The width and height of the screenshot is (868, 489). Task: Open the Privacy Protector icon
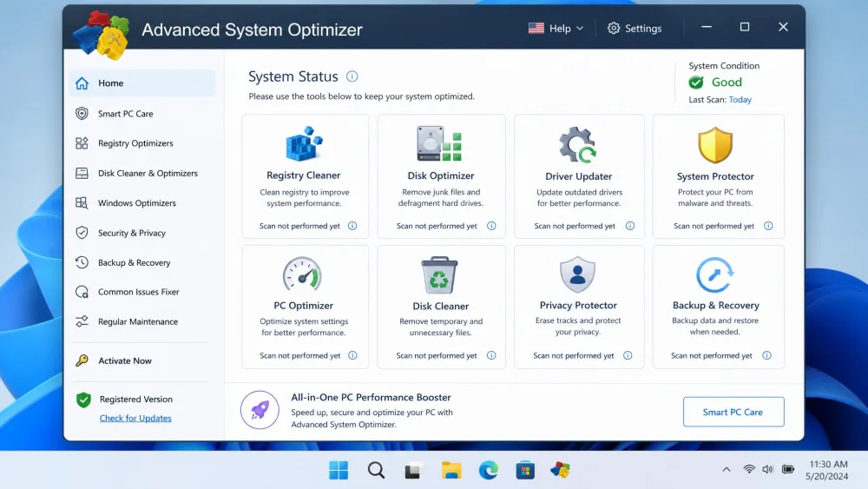(577, 274)
